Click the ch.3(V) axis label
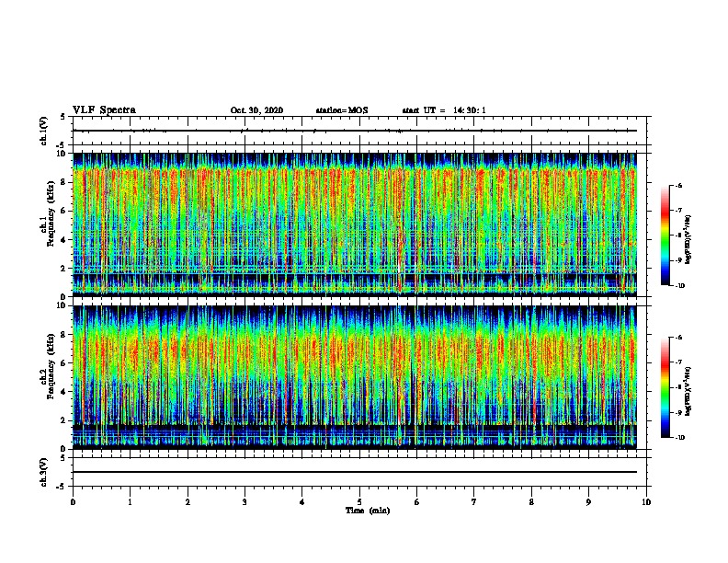The height and width of the screenshot is (563, 728). [43, 472]
